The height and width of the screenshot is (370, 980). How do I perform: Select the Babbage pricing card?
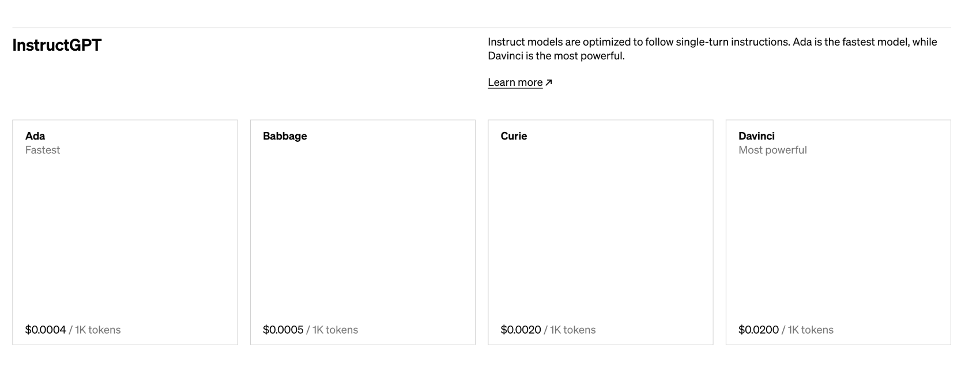[x=363, y=231]
